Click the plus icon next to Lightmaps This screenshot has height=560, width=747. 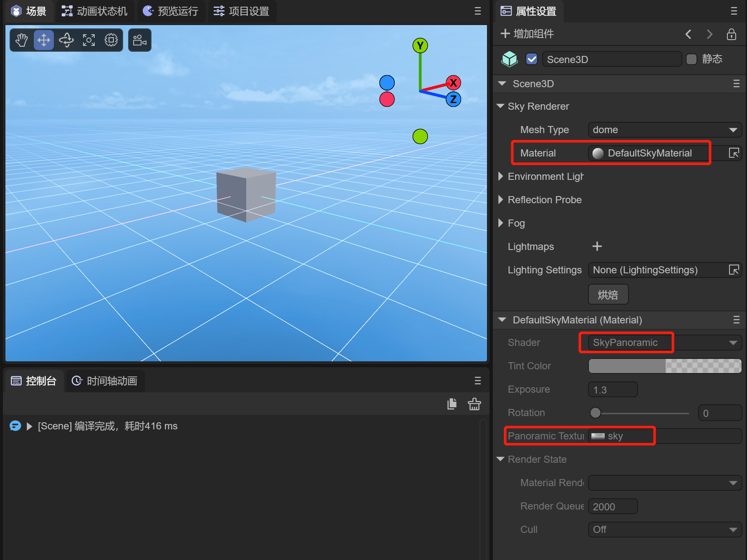597,247
